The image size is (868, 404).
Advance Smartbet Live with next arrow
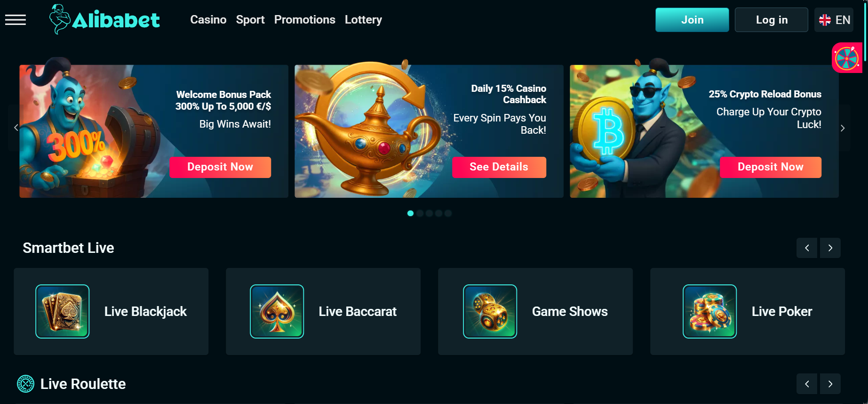coord(830,248)
